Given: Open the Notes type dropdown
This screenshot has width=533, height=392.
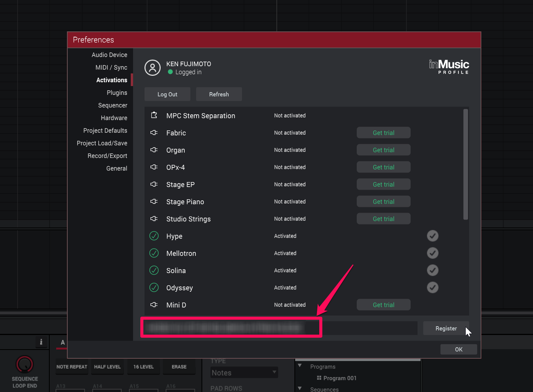Looking at the screenshot, I should pos(244,372).
